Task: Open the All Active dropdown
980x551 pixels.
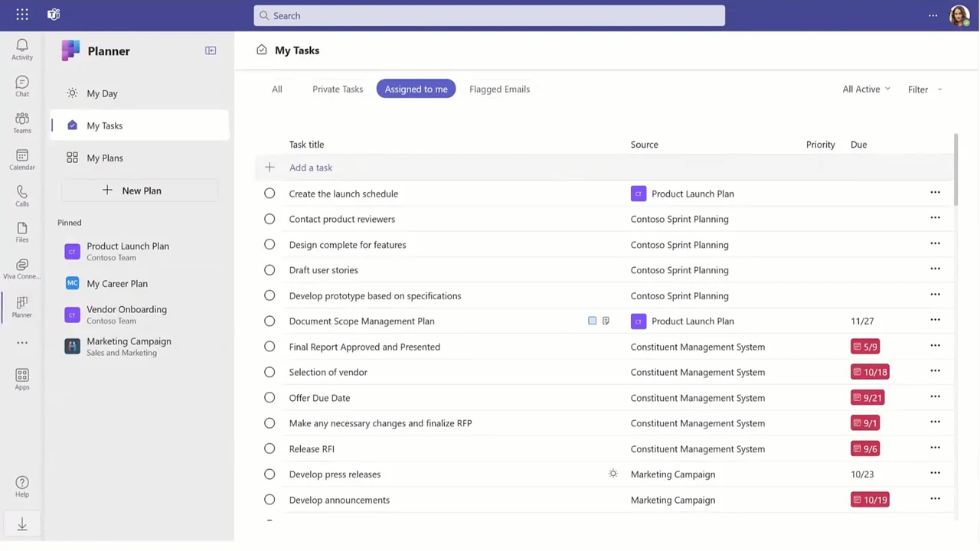Action: tap(866, 89)
